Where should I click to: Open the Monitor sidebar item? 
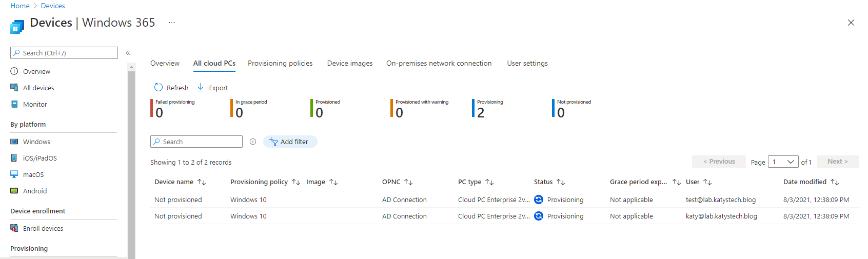[35, 104]
